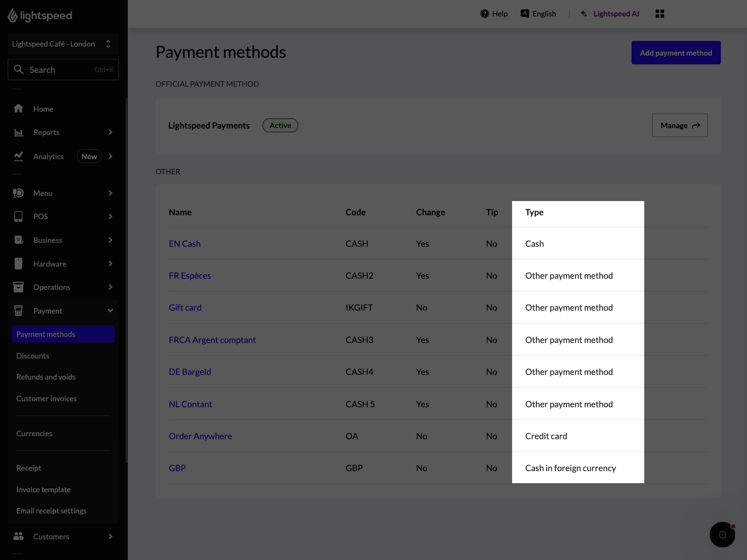Open Currencies submenu item
Viewport: 747px width, 560px height.
point(34,434)
